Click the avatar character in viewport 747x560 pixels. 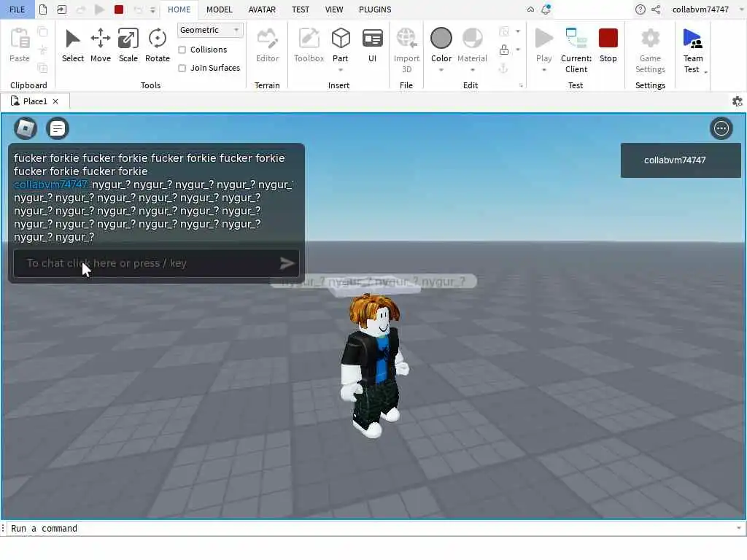[374, 365]
